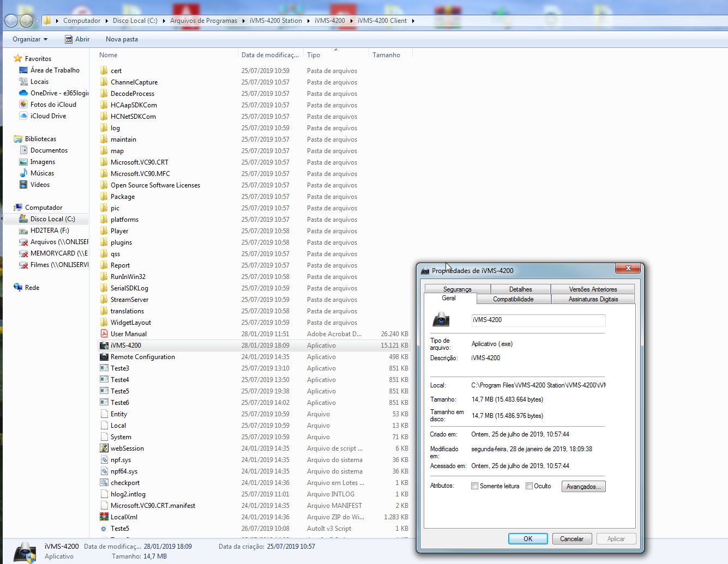Select the translations folder
Viewport: 728px width, 564px height.
[x=127, y=311]
